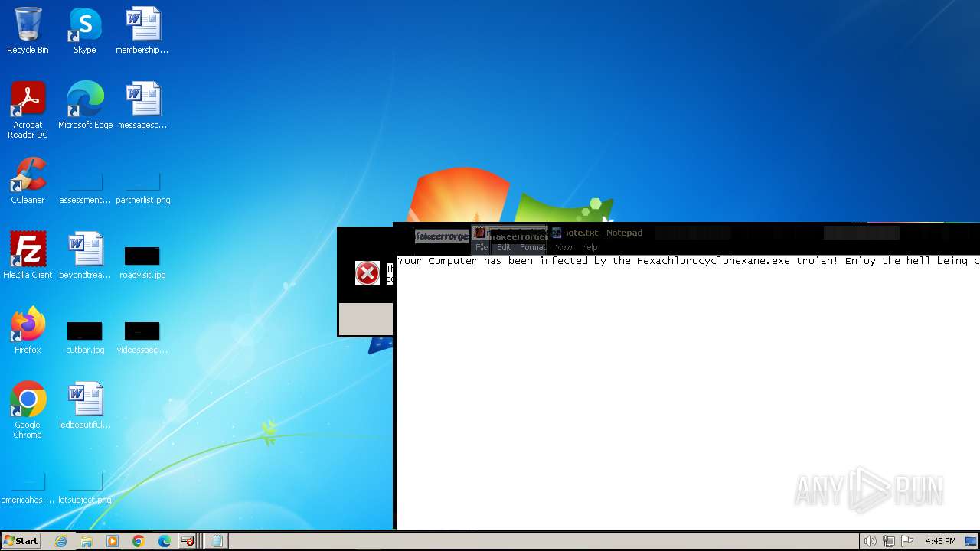This screenshot has height=551, width=980.
Task: Select the assessment file on desktop
Action: coord(85,187)
